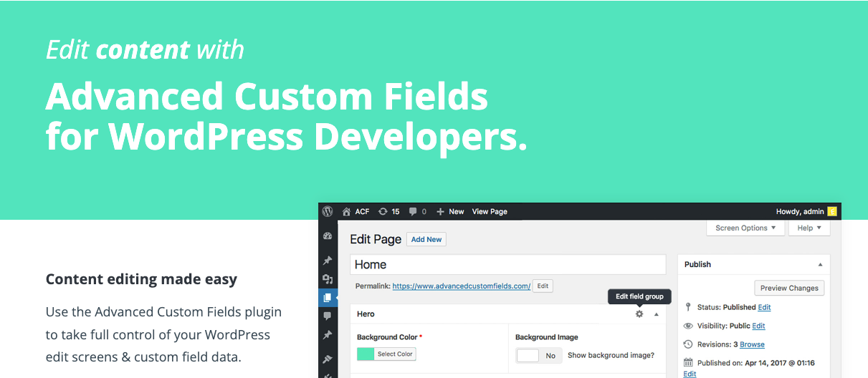The width and height of the screenshot is (868, 378).
Task: Expand the Screen Options dropdown
Action: (x=745, y=228)
